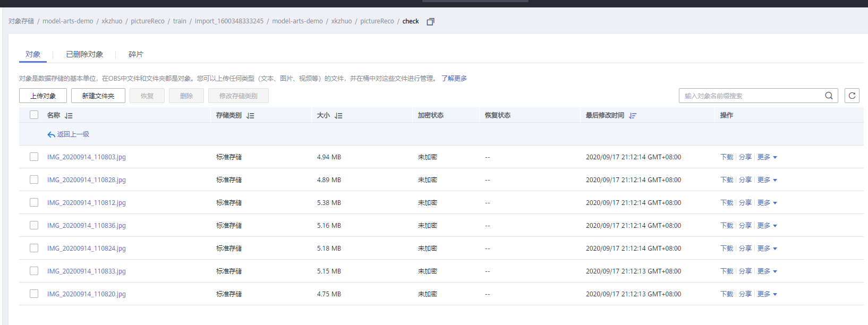
Task: Sort by storage class icon
Action: 250,115
